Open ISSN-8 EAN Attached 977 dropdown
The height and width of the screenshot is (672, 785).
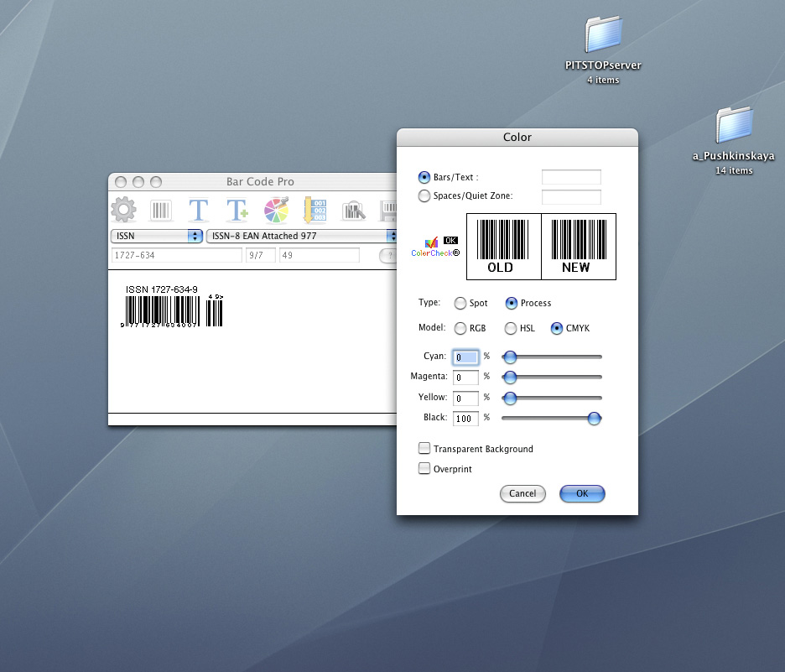(x=302, y=236)
